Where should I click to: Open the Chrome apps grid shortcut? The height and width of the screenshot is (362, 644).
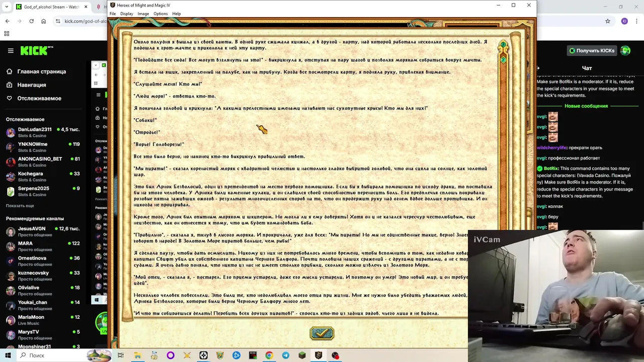pyautogui.click(x=7, y=34)
